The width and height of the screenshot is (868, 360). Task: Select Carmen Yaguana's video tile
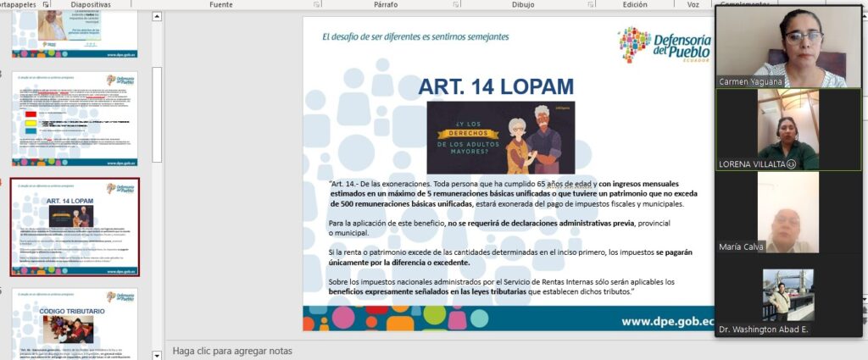[788, 47]
